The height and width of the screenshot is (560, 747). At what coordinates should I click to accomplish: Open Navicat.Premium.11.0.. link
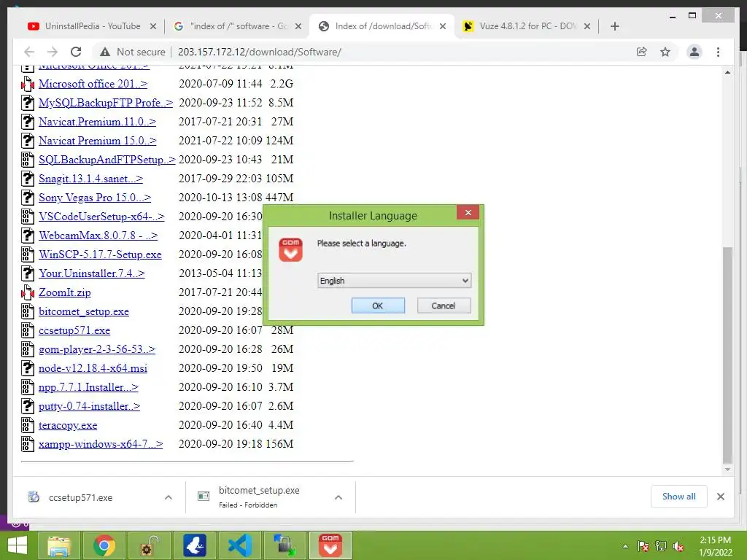tap(97, 122)
